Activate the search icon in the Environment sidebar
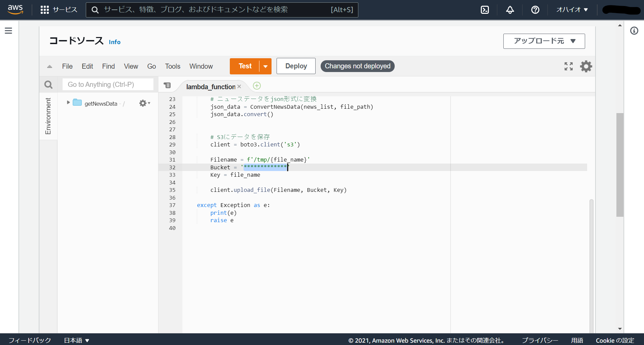Screen dimensions: 644x345 (48, 84)
